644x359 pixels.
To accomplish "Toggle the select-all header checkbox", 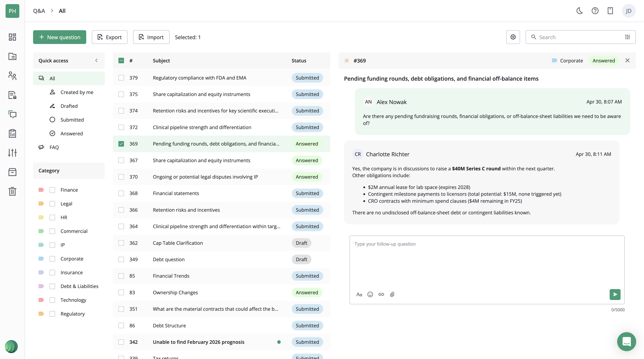I will click(x=121, y=60).
